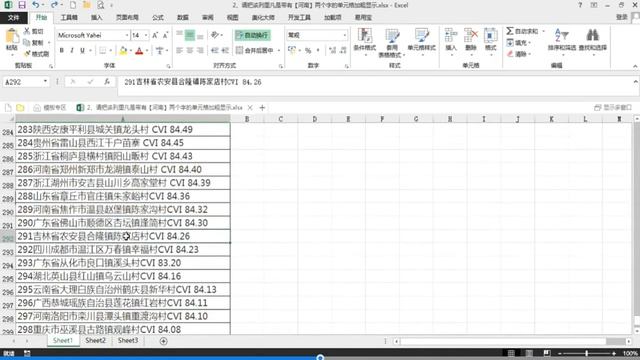Toggle italic formatting
The height and width of the screenshot is (360, 640).
[x=72, y=51]
